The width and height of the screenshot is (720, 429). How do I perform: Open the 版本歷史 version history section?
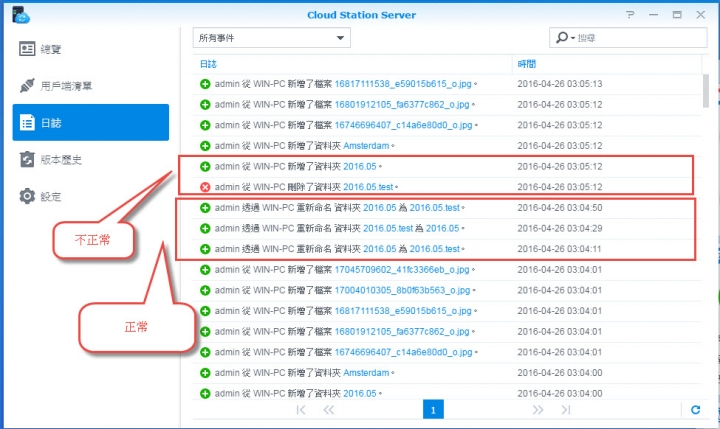pyautogui.click(x=91, y=159)
